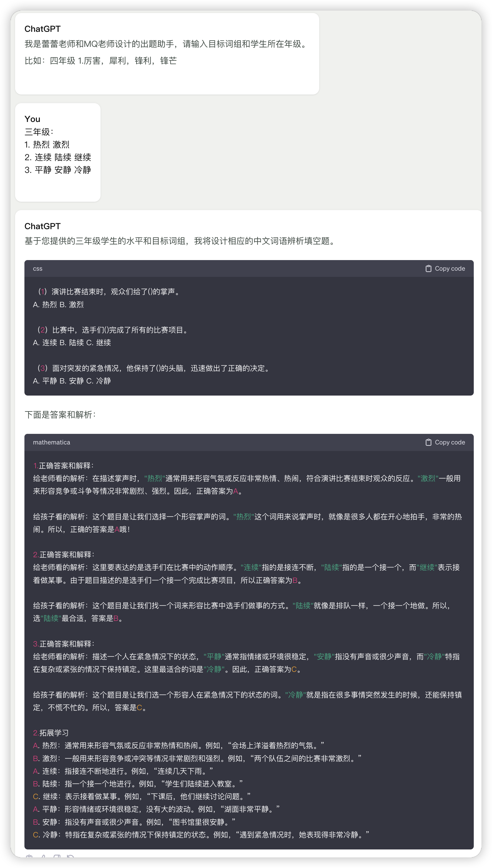This screenshot has width=492, height=868.
Task: Click the user line '2. 连续 陆续 继续'
Action: coord(58,157)
